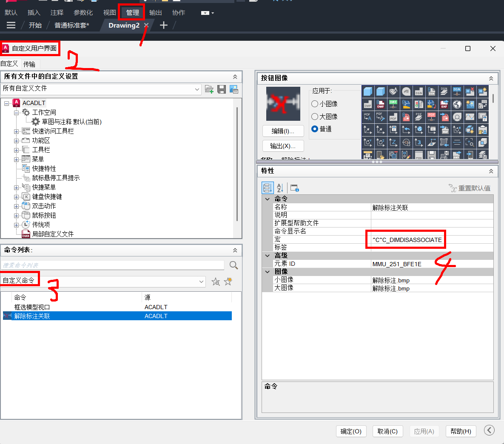Click the plain star icon beside command filter
Viewport: 504px width, 444px height.
216,282
